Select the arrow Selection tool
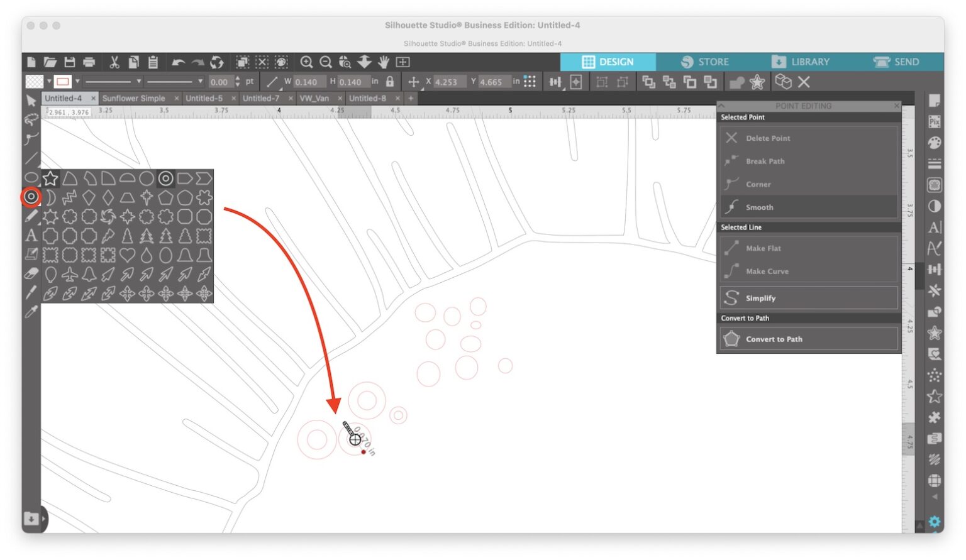 click(32, 101)
